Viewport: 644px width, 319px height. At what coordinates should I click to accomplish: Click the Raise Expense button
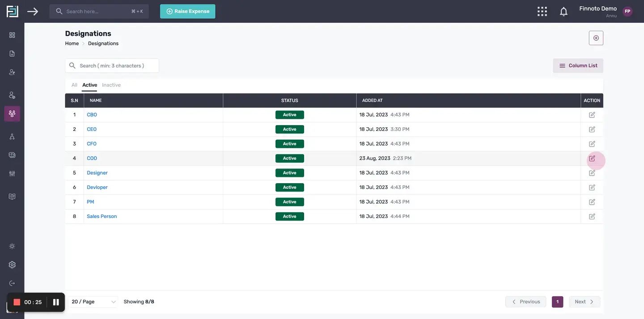[x=188, y=12]
